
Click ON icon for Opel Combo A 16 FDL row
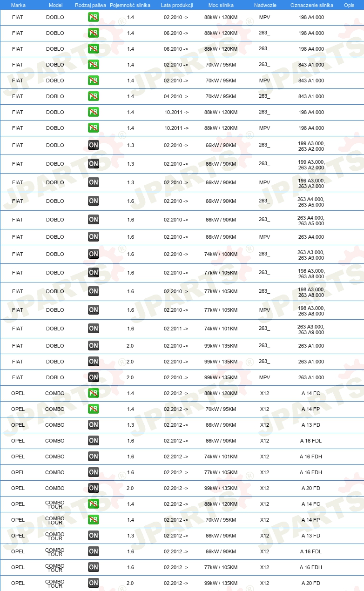[94, 441]
